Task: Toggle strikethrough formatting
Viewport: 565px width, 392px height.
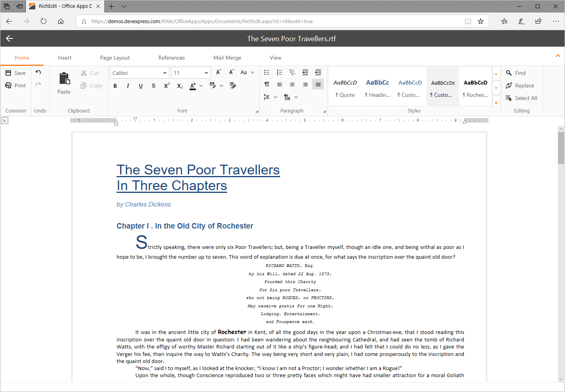Action: (153, 86)
